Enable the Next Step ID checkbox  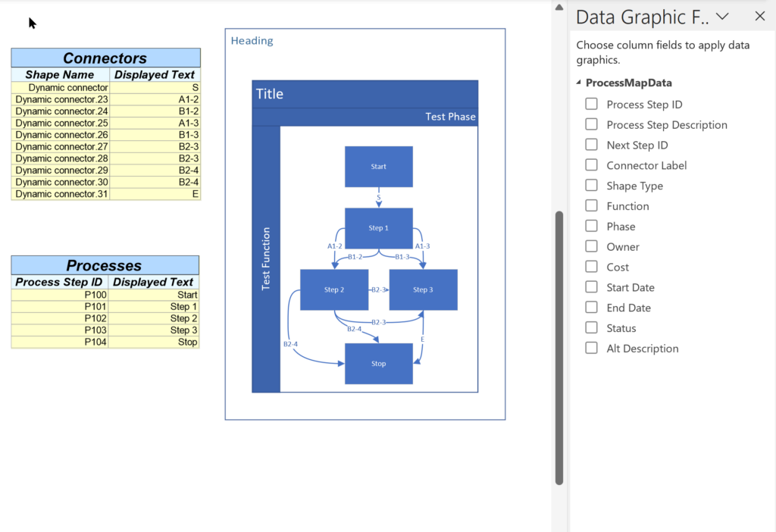pyautogui.click(x=591, y=145)
